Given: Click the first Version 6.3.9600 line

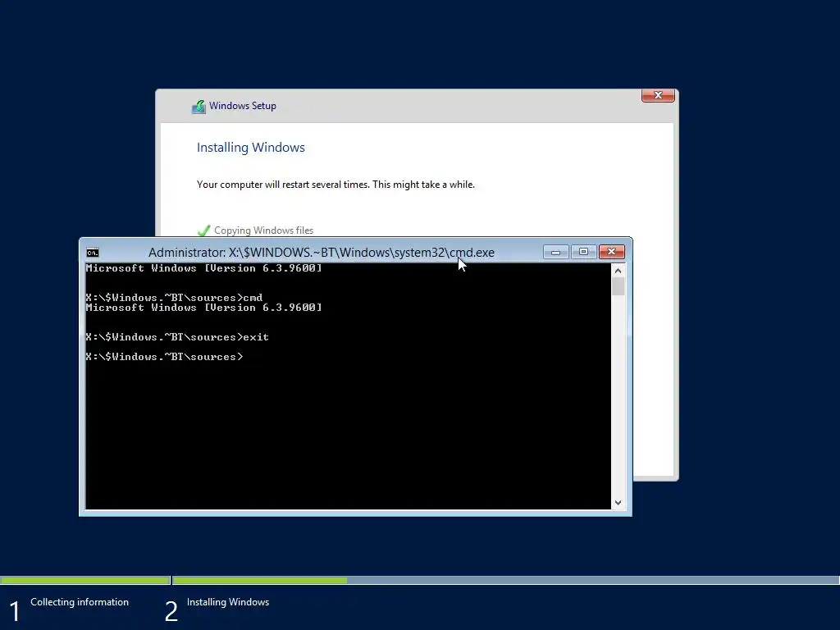Looking at the screenshot, I should [x=204, y=268].
